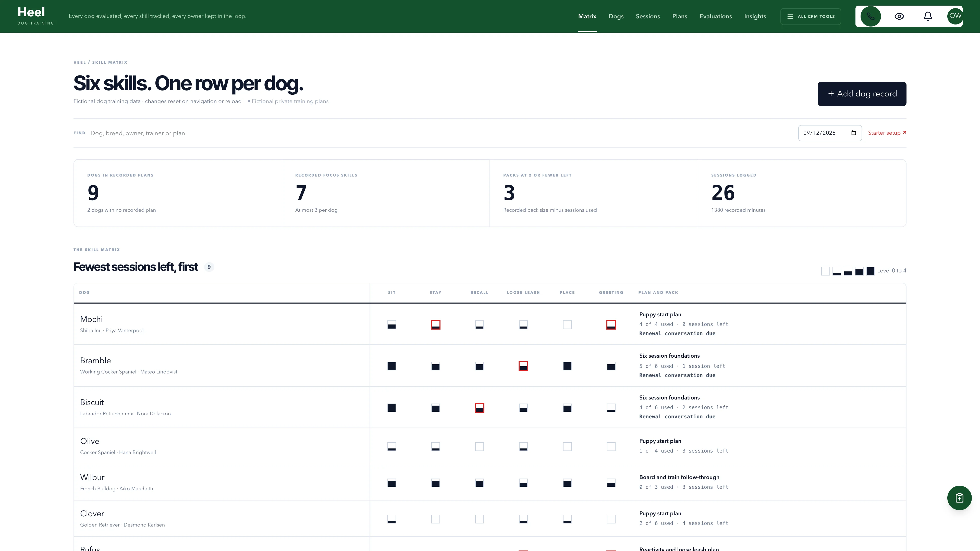Follow the Starter setup link
This screenshot has width=980, height=551.
[887, 133]
